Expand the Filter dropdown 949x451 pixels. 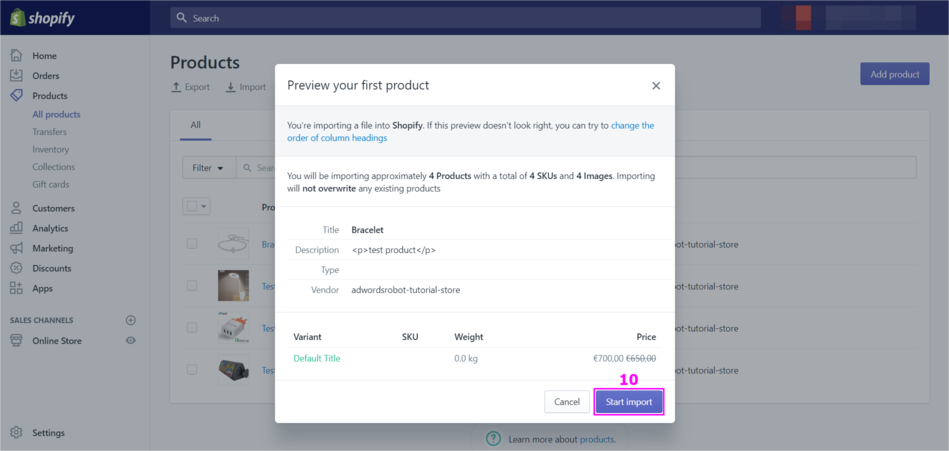[208, 168]
